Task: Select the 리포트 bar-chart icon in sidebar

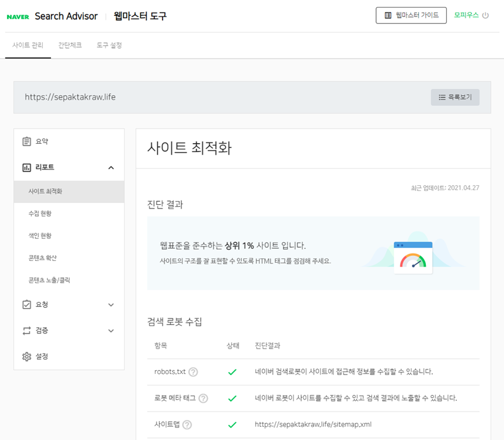Action: tap(25, 167)
